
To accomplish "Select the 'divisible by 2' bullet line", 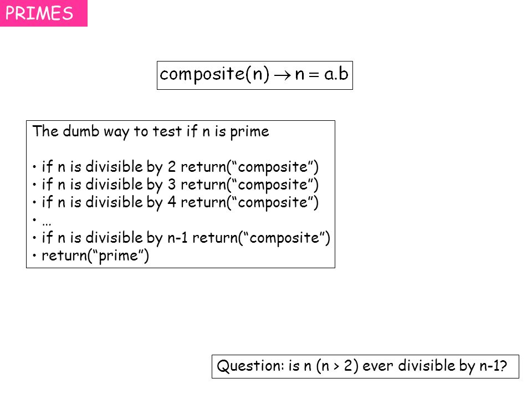I will (x=176, y=167).
